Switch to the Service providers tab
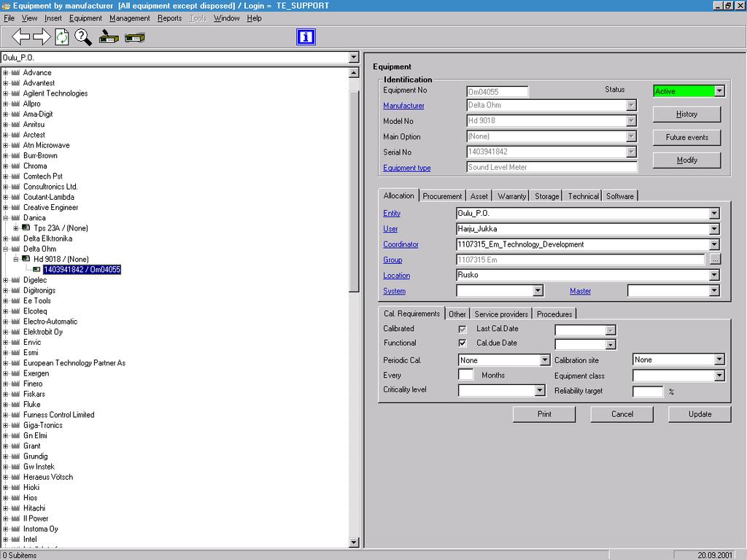 [501, 314]
